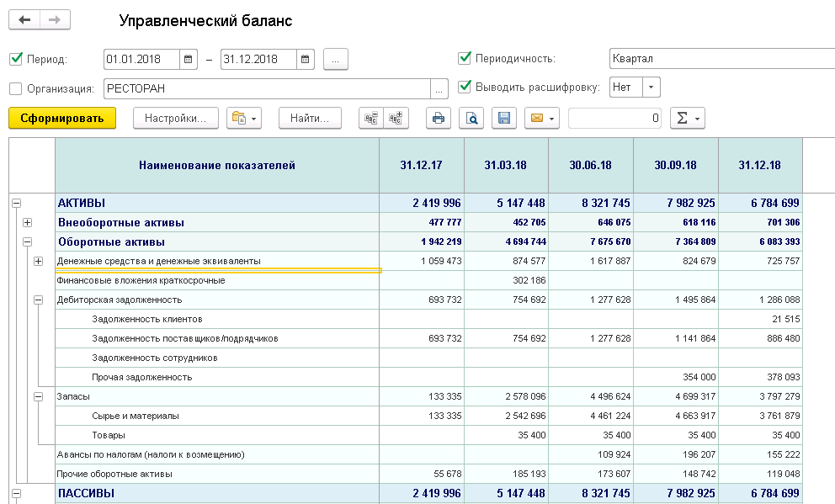Click the Организация field with РЕСТОРАН
This screenshot has width=835, height=504.
click(265, 88)
